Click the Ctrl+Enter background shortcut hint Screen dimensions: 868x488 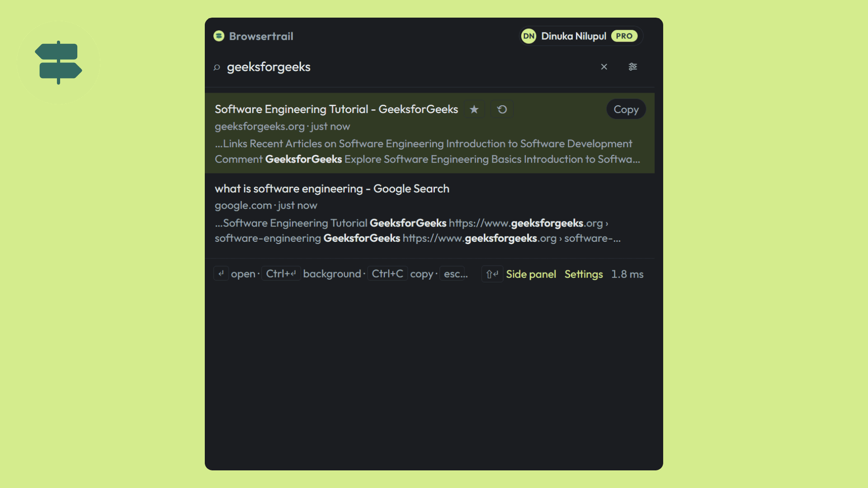pyautogui.click(x=281, y=274)
